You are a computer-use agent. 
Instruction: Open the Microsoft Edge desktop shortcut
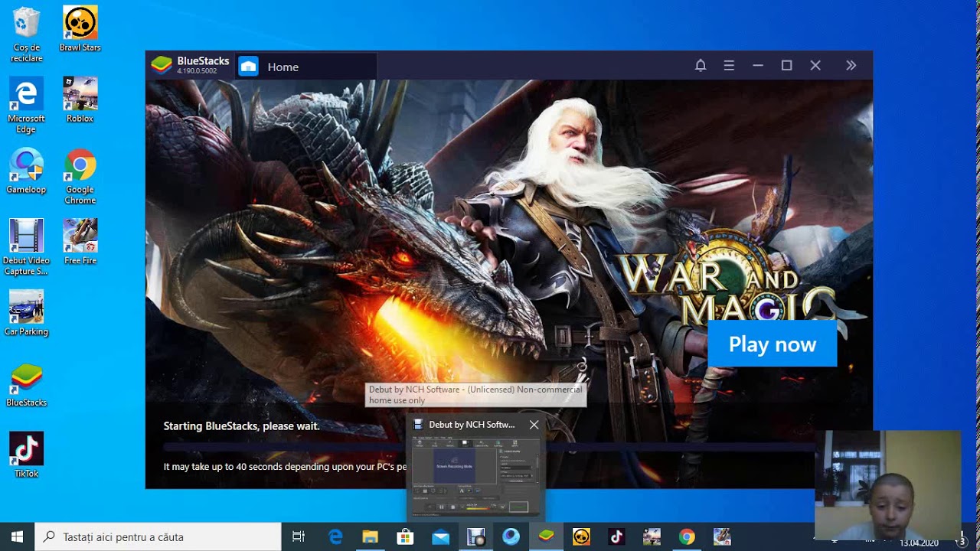coord(27,106)
